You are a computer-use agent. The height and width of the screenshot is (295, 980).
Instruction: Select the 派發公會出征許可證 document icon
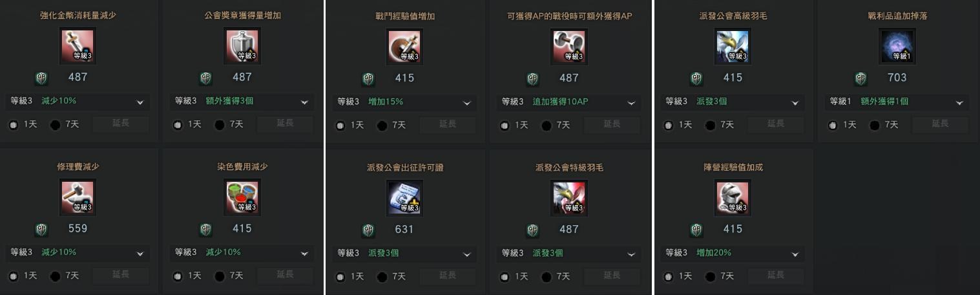[404, 198]
